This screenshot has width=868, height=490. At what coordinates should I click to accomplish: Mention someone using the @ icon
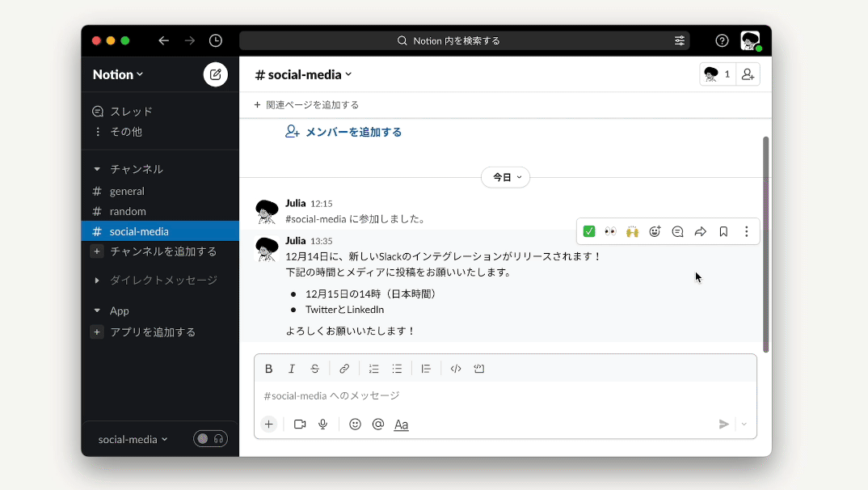(377, 424)
